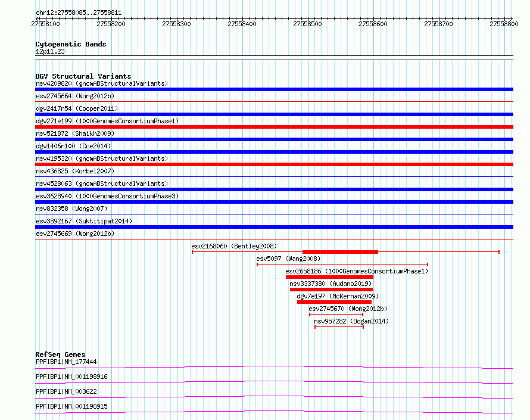Click the chr12:27558085..27558811 region label
530x420 pixels.
coord(79,13)
